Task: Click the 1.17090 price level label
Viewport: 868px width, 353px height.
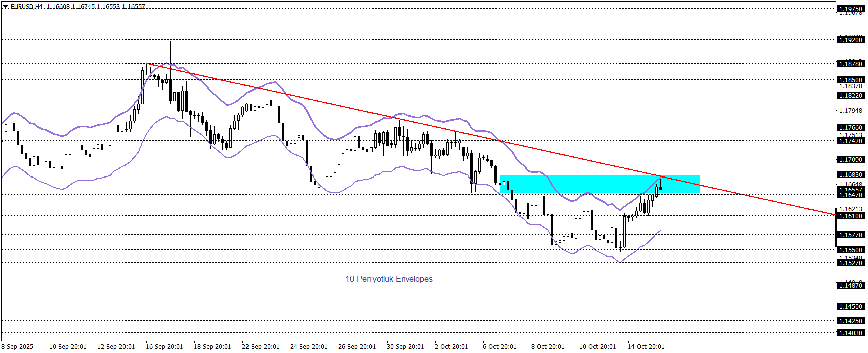Action: tap(851, 160)
